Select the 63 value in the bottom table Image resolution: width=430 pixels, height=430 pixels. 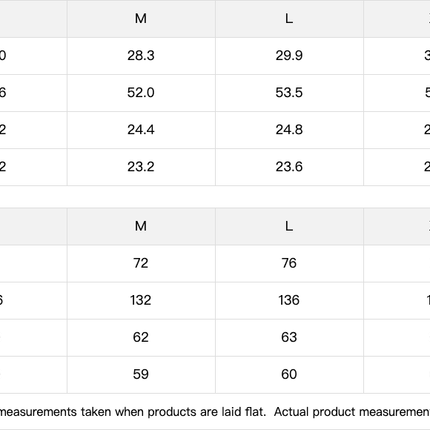[x=289, y=337]
